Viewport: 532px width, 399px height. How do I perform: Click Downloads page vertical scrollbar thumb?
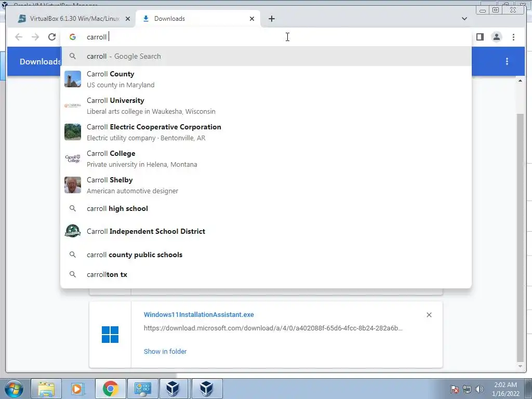520,237
